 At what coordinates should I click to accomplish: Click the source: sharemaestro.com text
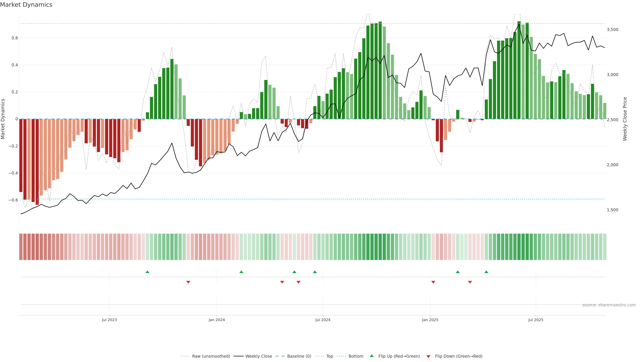click(x=609, y=305)
